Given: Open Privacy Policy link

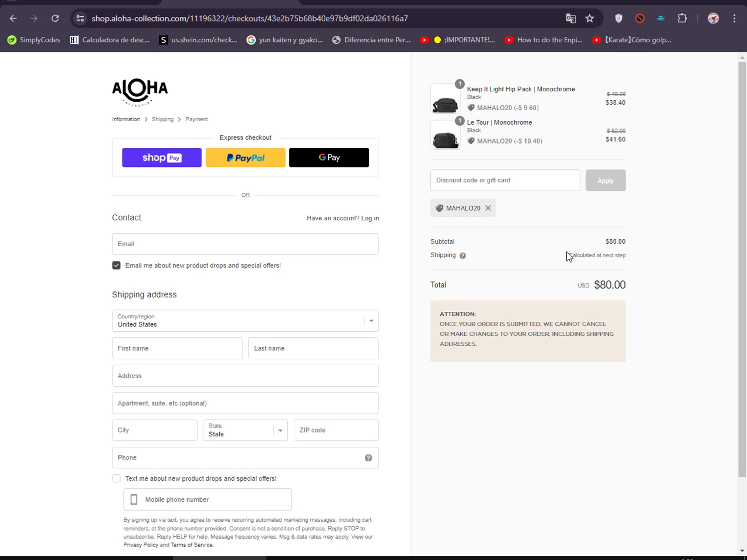Looking at the screenshot, I should tap(141, 545).
